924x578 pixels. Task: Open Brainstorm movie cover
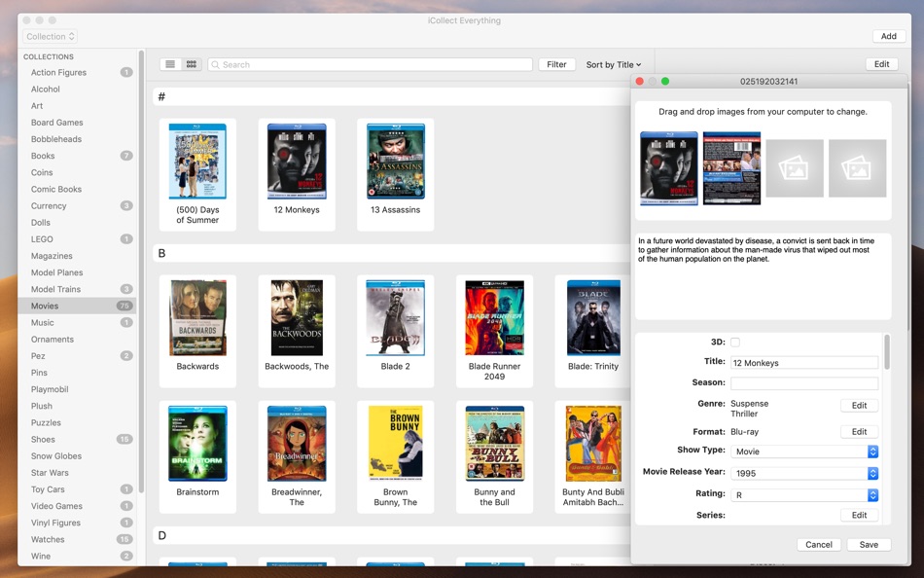[x=197, y=443]
